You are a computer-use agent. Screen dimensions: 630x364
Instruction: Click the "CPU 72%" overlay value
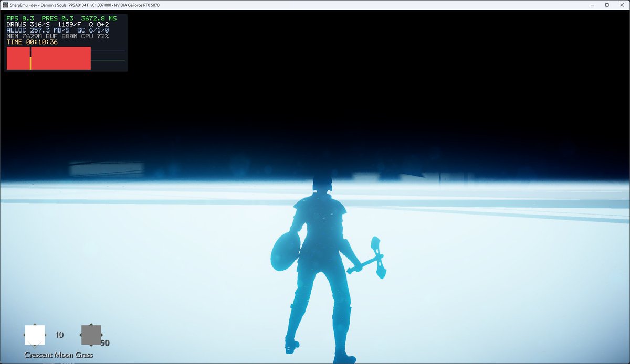(x=95, y=36)
